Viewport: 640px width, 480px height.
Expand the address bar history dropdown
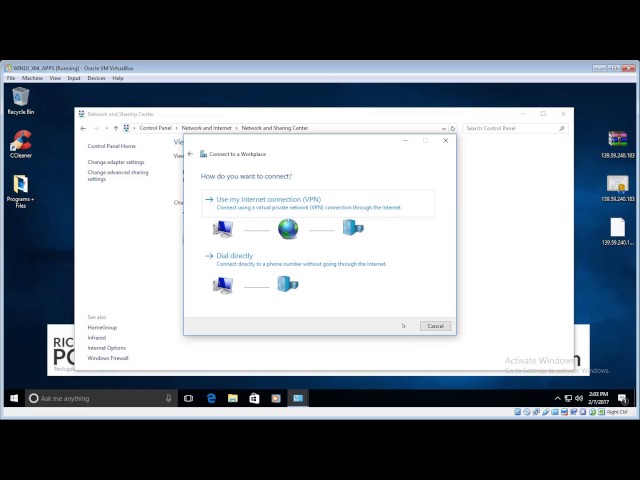(x=444, y=128)
